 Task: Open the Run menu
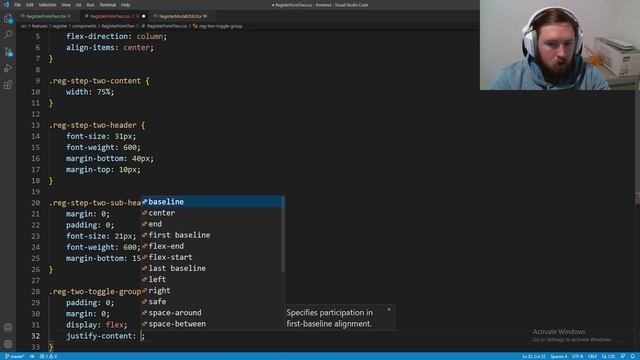[90, 5]
